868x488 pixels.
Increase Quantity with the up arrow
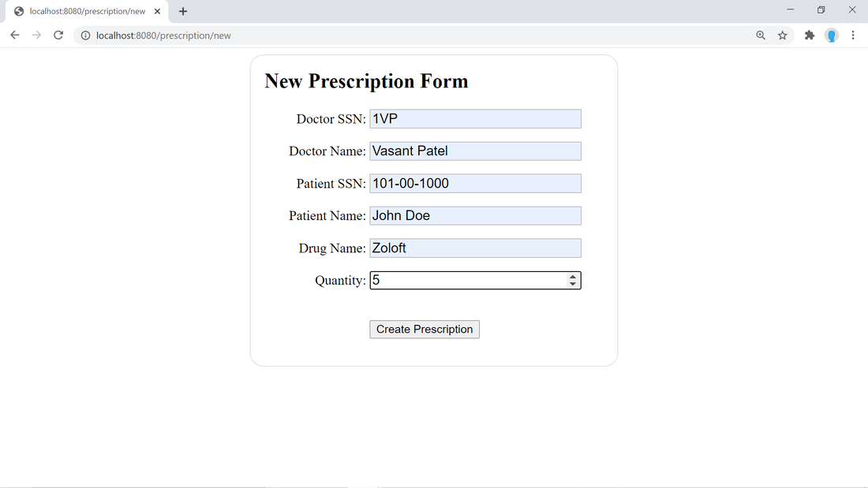coord(573,277)
